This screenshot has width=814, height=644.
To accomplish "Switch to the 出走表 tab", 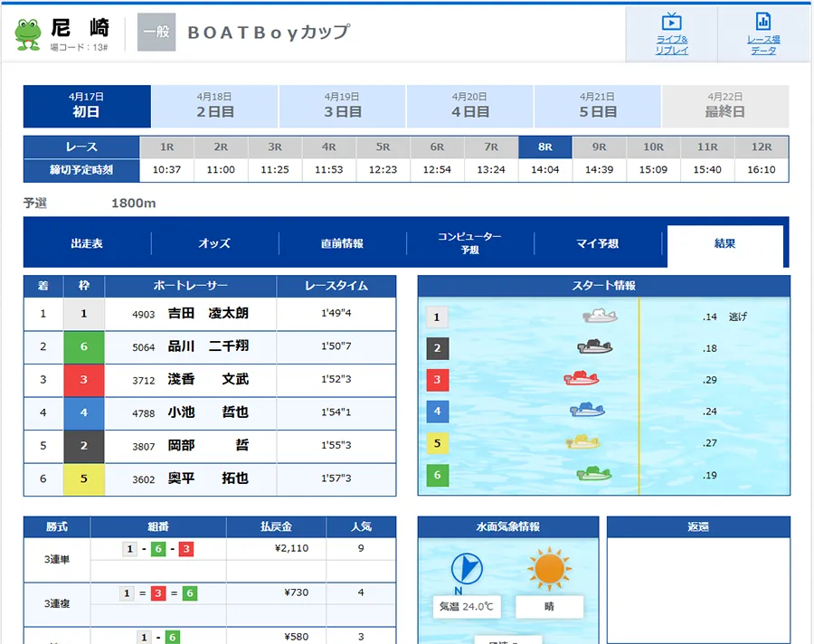I will pyautogui.click(x=87, y=243).
